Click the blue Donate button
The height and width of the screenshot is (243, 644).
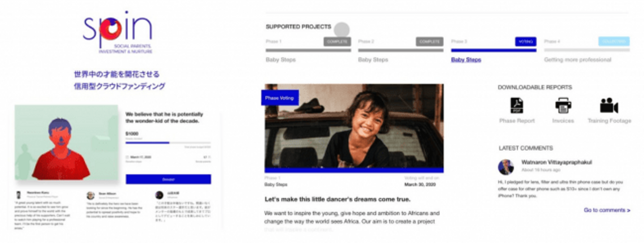pos(168,179)
